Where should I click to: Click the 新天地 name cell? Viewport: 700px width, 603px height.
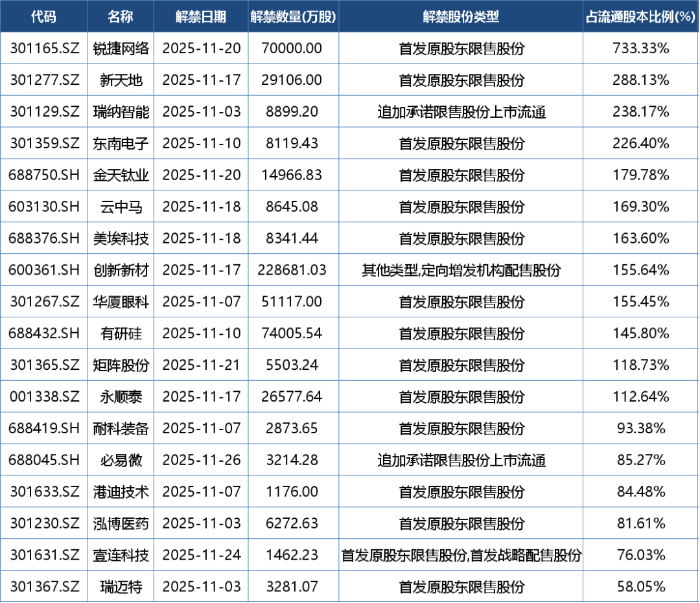121,80
